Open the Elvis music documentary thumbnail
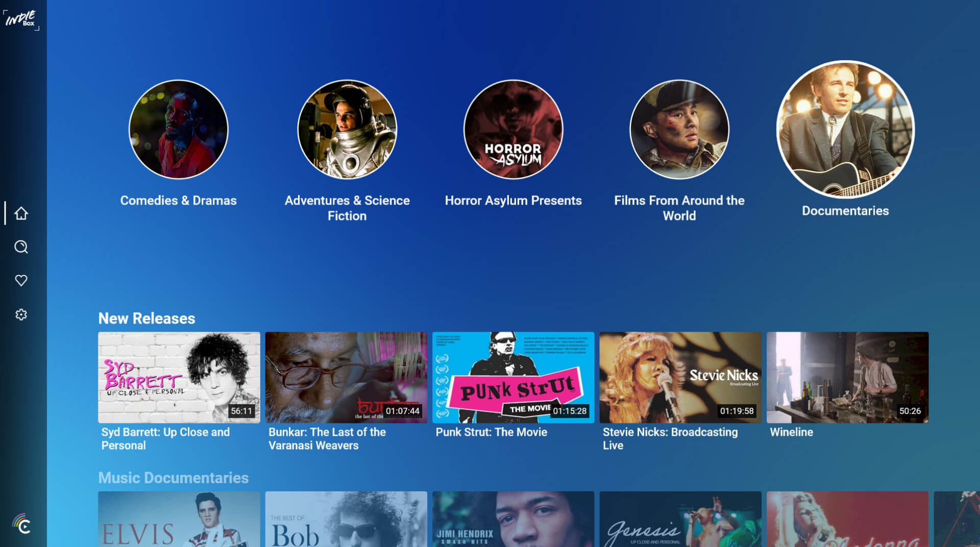Screen dimensions: 980x547 pos(179,519)
